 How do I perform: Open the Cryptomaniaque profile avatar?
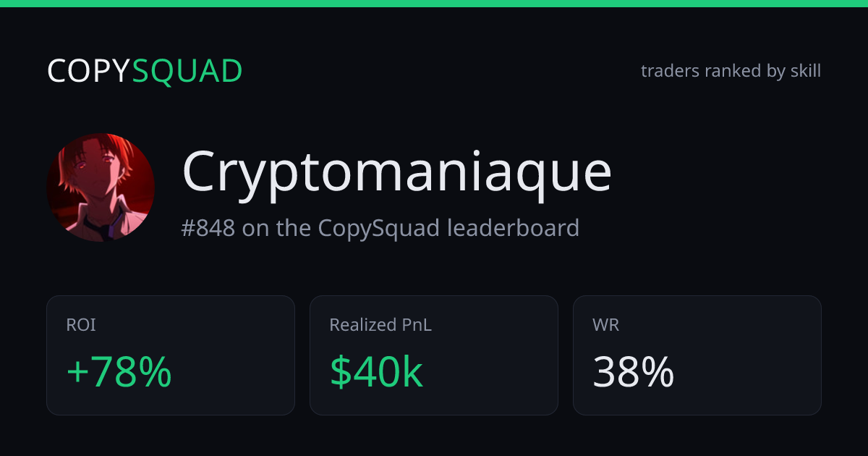click(x=101, y=187)
